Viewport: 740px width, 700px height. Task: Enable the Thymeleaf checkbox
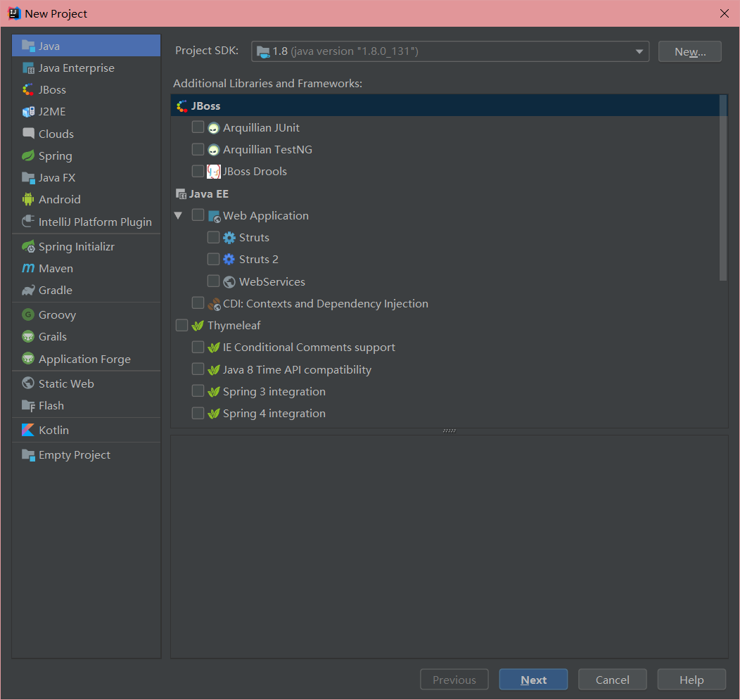(x=181, y=325)
